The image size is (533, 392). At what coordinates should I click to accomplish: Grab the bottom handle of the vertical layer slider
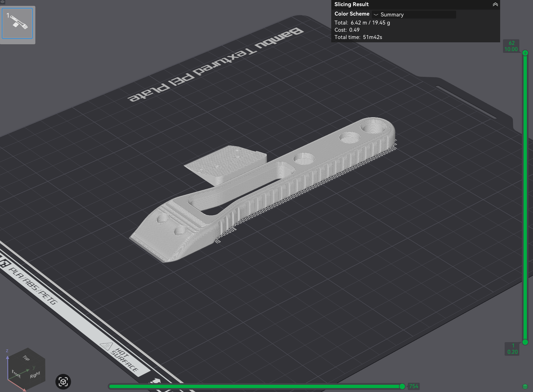(525, 342)
